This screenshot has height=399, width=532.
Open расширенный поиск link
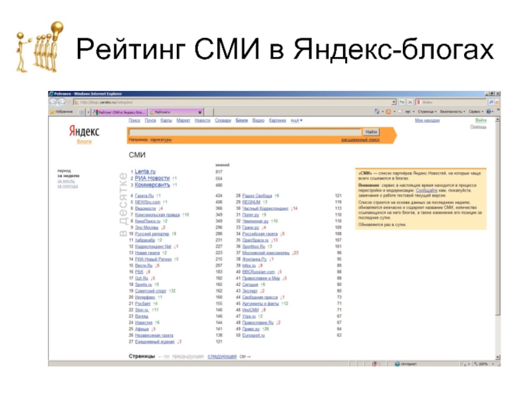click(360, 140)
